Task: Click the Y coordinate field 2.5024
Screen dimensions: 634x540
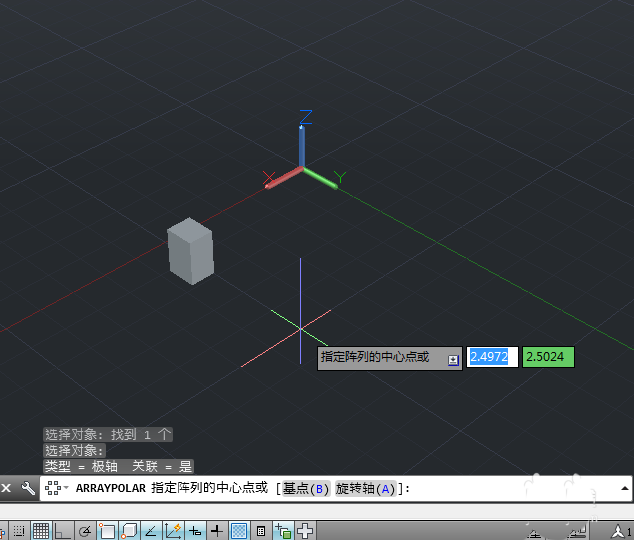Action: click(548, 357)
